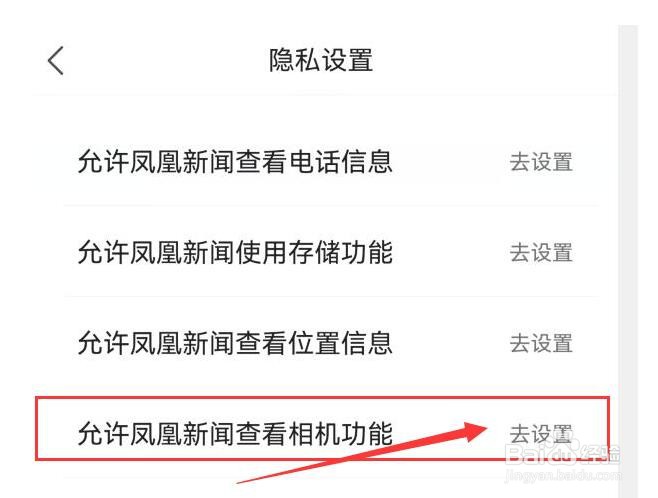Screen dimensions: 658x498
Task: Click the top border of the red highlight box
Action: point(322,398)
